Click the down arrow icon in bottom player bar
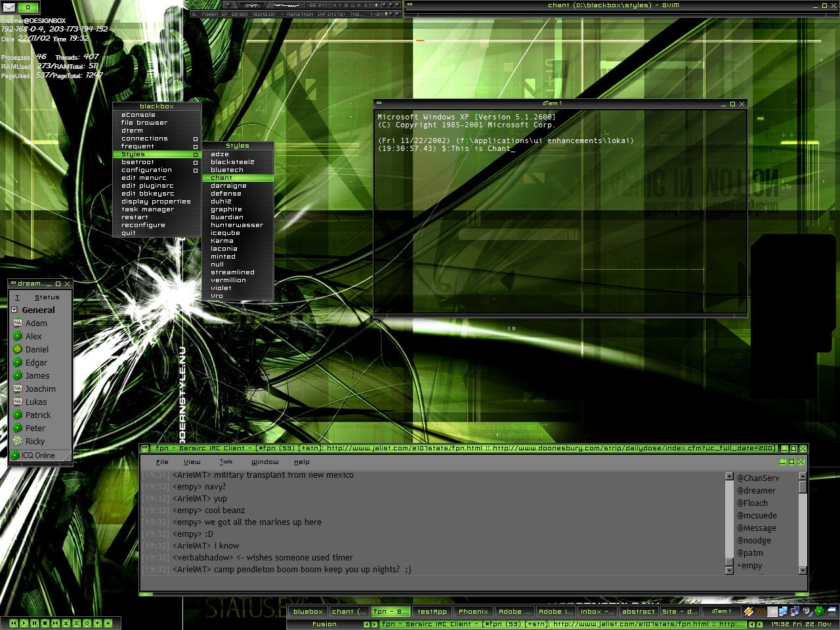840x630 pixels. pos(108,623)
